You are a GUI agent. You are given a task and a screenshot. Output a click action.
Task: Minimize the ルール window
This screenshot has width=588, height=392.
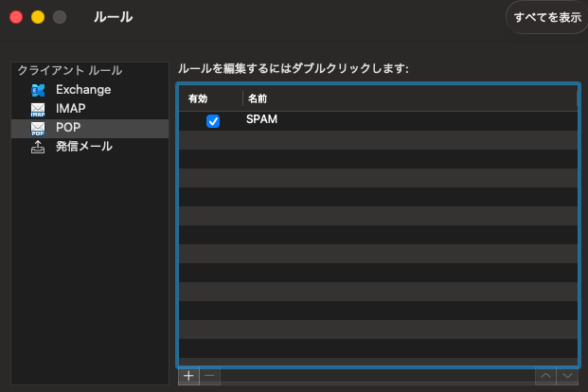point(38,17)
